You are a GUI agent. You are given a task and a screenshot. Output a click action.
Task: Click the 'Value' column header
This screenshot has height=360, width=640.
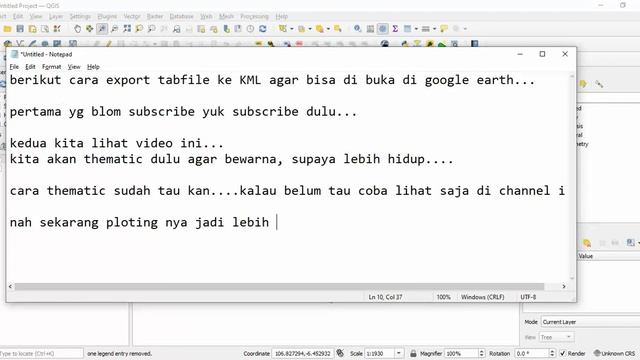585,256
